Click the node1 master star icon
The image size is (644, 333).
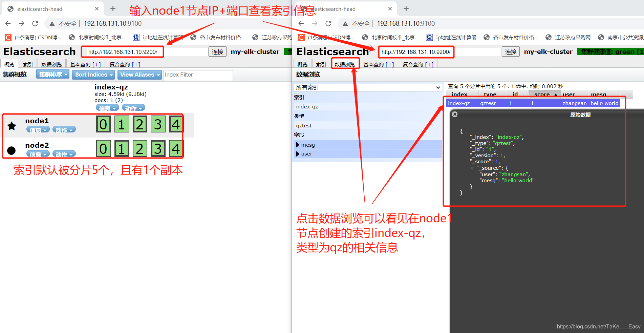12,126
